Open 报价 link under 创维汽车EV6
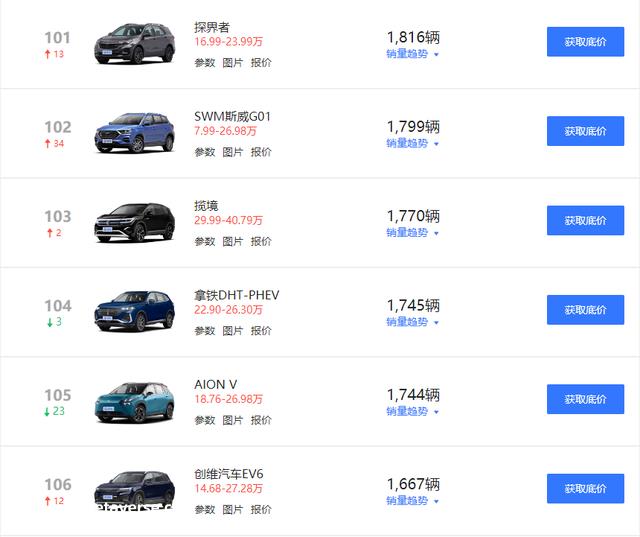640x537 pixels. [x=261, y=510]
